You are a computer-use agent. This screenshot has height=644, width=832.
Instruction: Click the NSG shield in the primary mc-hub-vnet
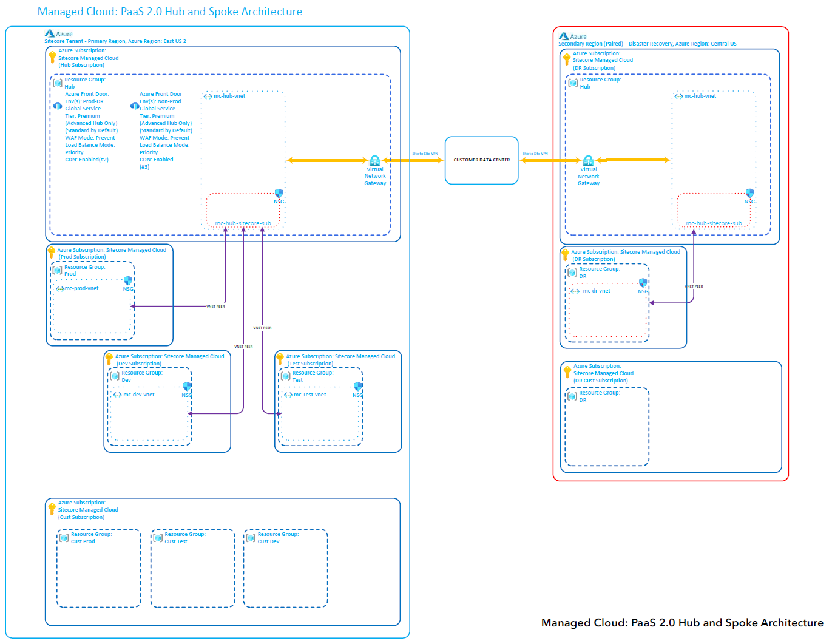pyautogui.click(x=279, y=193)
